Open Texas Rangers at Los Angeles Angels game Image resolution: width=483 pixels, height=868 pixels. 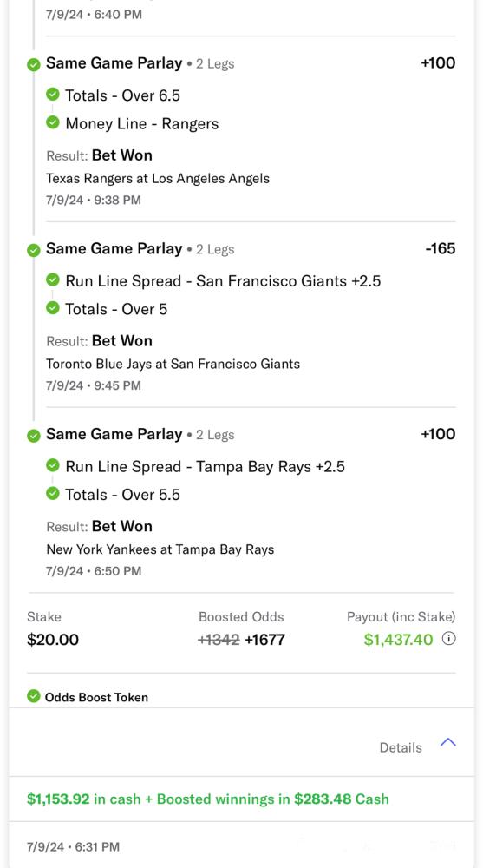[x=158, y=179]
